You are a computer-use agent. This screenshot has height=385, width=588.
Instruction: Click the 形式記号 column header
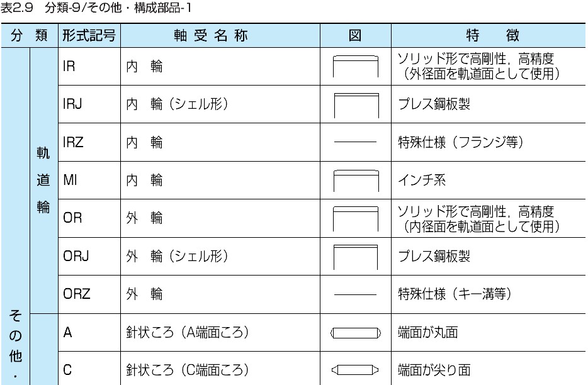pyautogui.click(x=89, y=35)
